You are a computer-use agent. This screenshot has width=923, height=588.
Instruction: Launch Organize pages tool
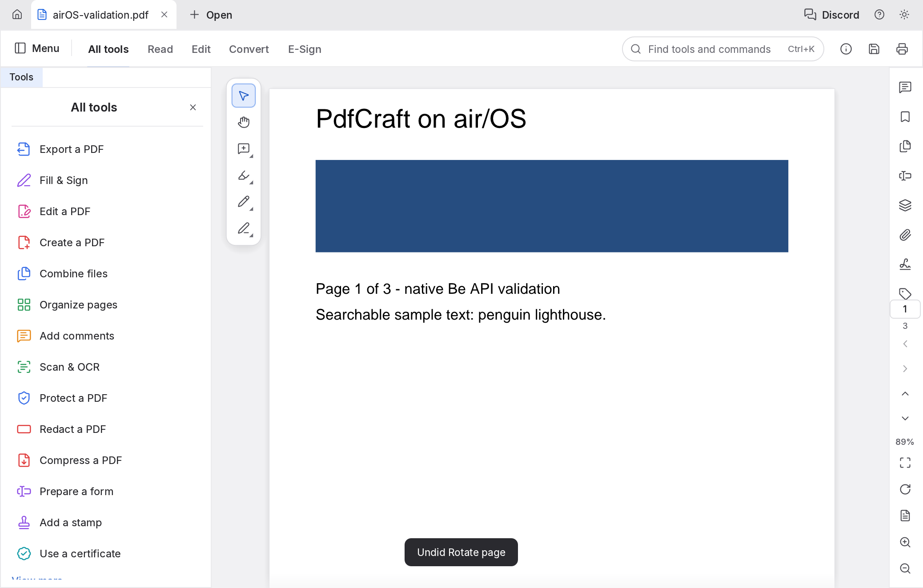click(x=107, y=305)
